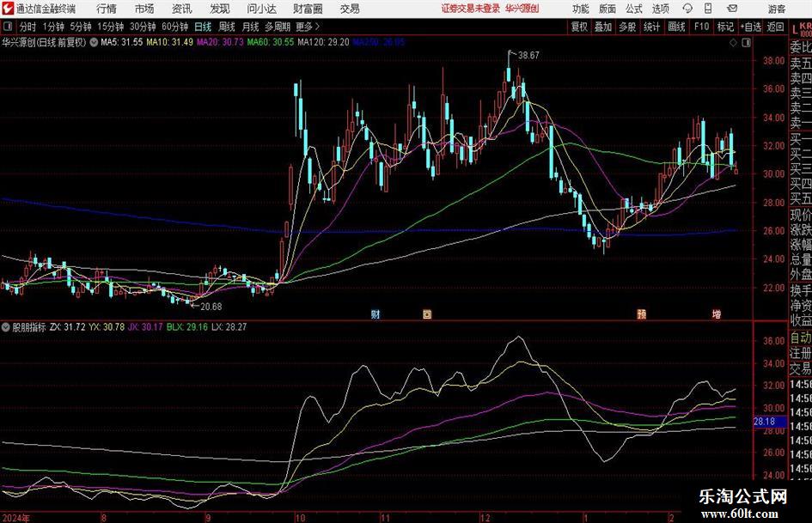The width and height of the screenshot is (812, 523).
Task: Click the 标记 mark button
Action: pos(725,27)
